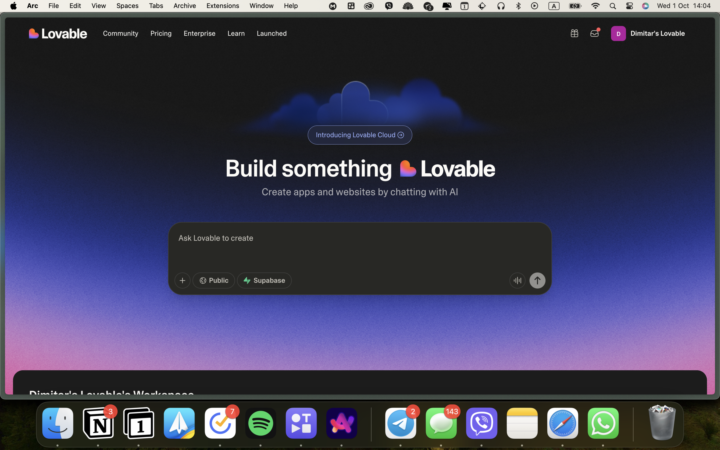This screenshot has height=450, width=720.
Task: Click the Introducing Lovable Cloud banner
Action: coord(360,135)
